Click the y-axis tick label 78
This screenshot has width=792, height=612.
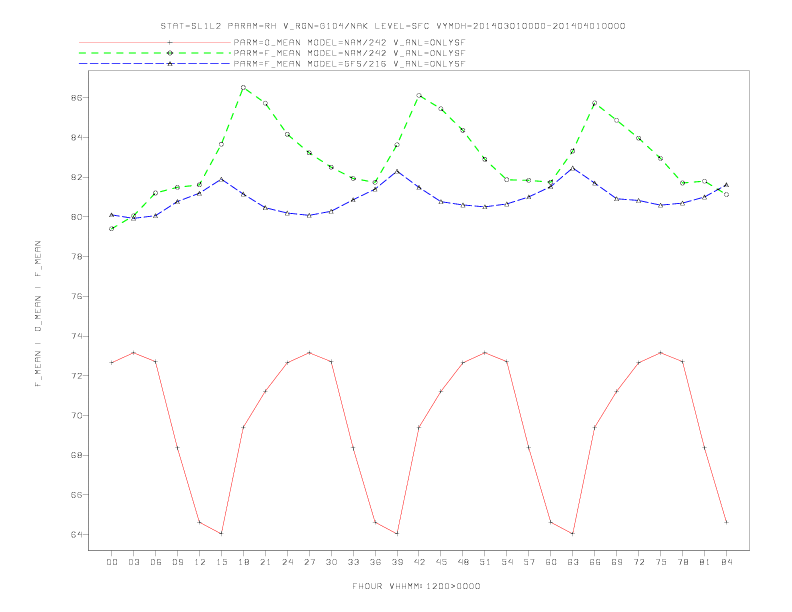[x=77, y=257]
